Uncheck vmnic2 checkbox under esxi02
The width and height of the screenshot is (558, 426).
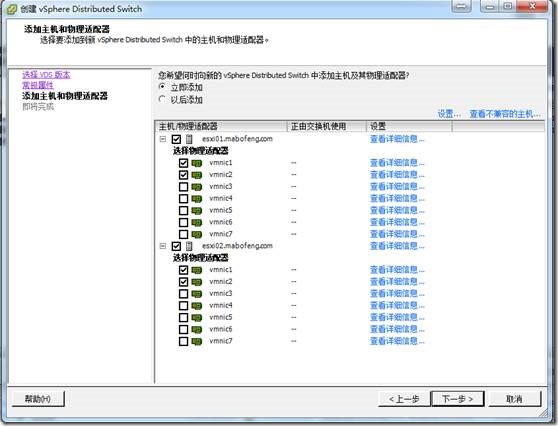[183, 282]
